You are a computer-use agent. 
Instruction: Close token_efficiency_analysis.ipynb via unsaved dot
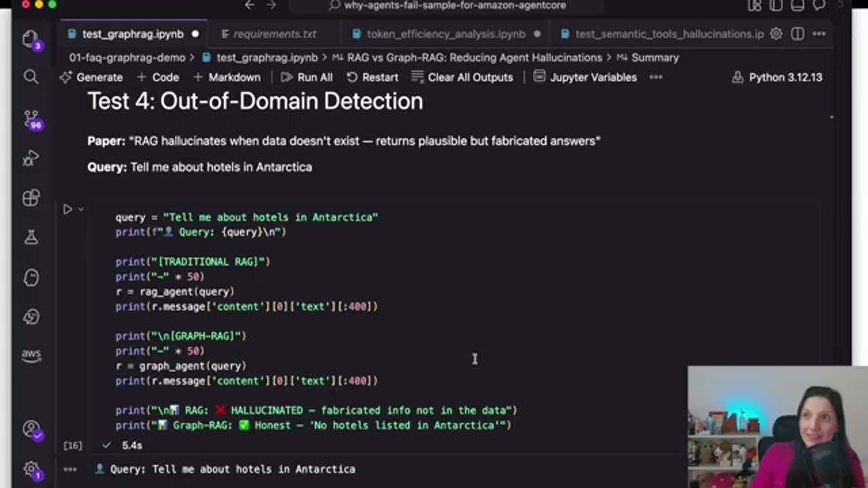[537, 34]
